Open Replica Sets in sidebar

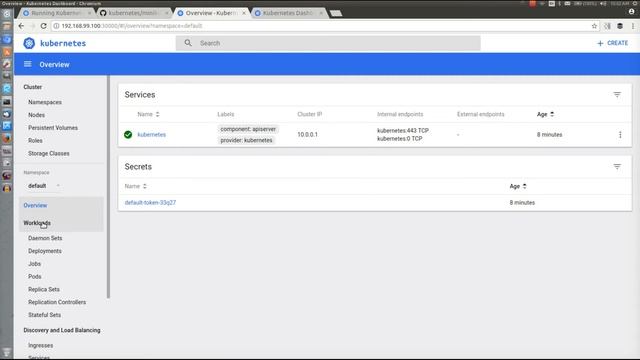(44, 289)
